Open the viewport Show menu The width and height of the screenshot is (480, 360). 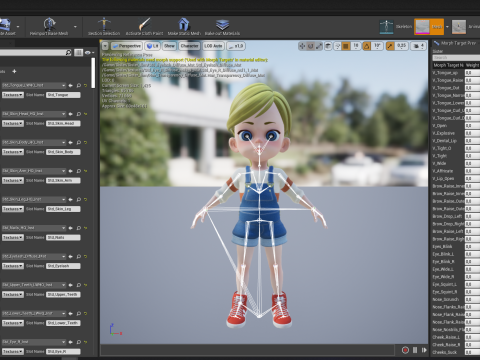[169, 46]
